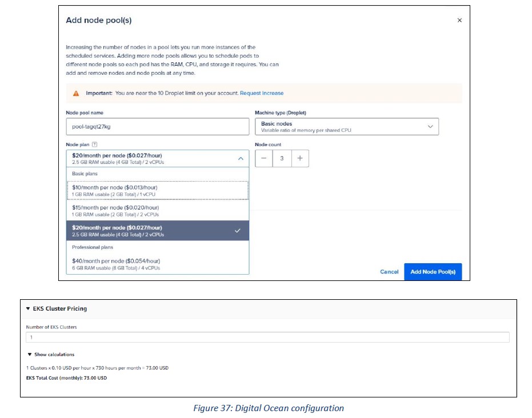Choose the $15/month per node plan
532x418 pixels.
pyautogui.click(x=158, y=211)
